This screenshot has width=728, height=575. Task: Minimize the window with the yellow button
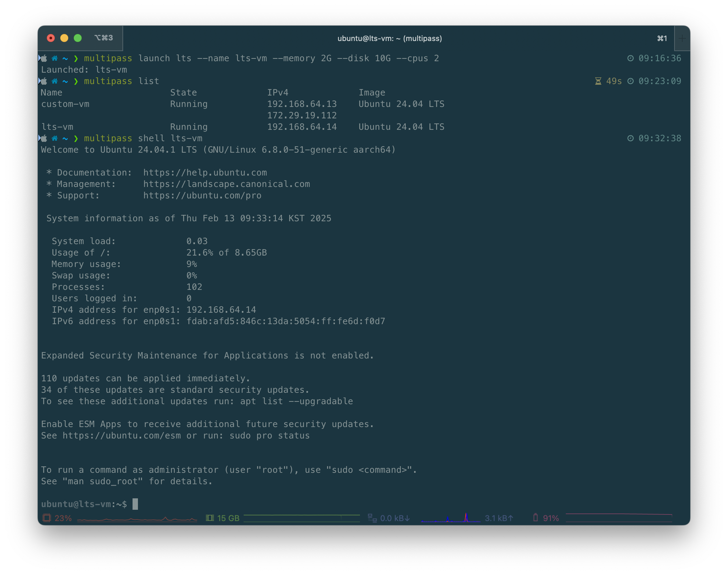[x=64, y=38]
